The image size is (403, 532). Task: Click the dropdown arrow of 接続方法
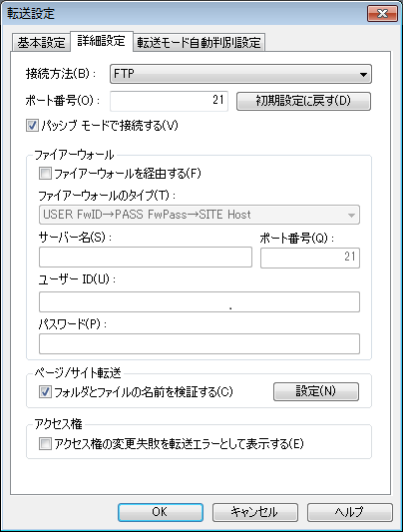pos(363,74)
